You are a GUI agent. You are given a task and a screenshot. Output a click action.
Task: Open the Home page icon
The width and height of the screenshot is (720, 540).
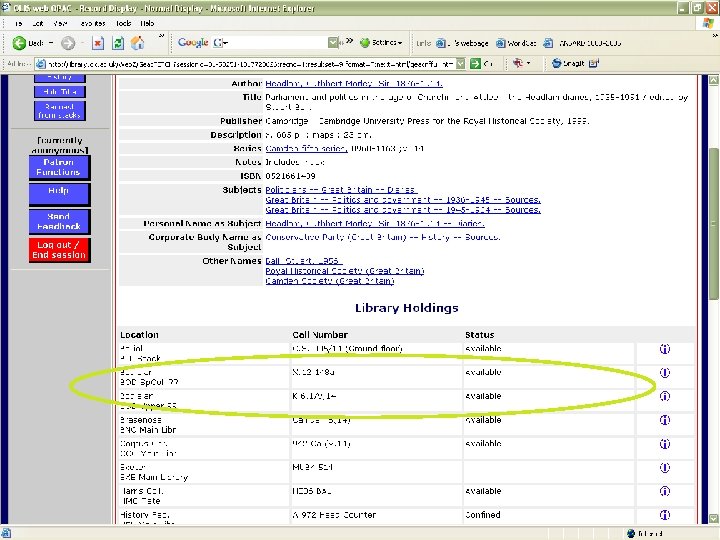137,43
